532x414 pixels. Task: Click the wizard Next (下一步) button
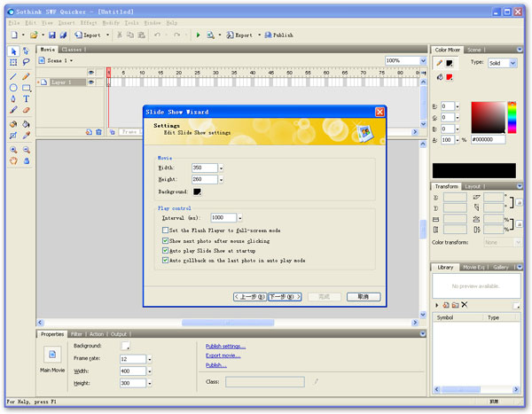(x=285, y=297)
